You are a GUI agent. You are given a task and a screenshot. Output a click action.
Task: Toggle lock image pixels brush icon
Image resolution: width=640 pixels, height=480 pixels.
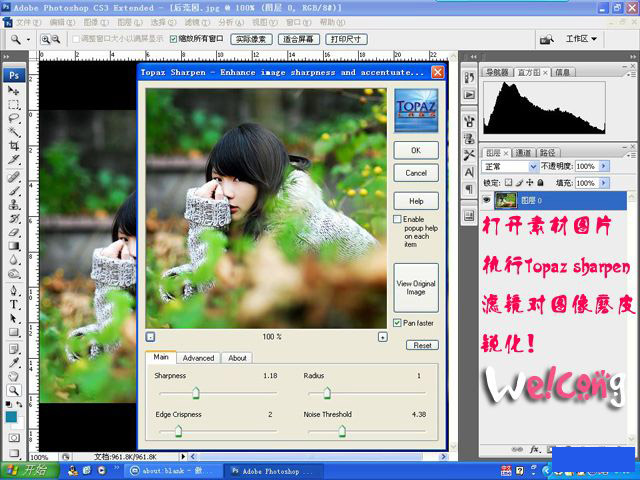(519, 183)
